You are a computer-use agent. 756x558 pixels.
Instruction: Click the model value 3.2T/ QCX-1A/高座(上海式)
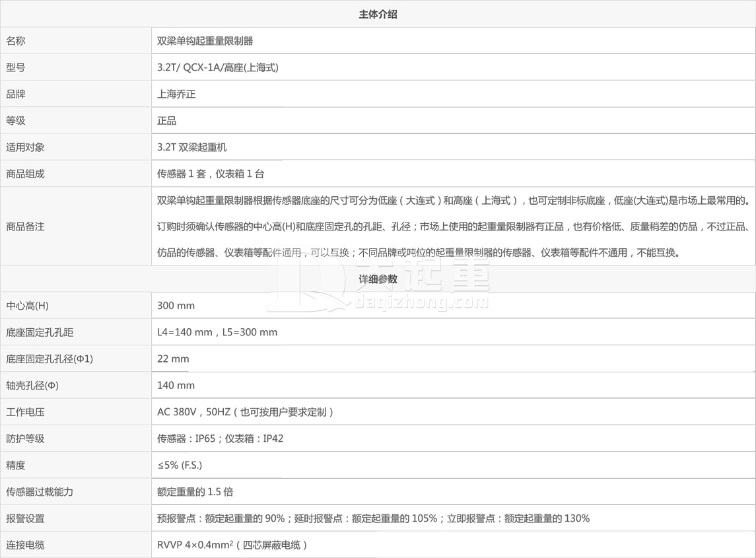tap(218, 67)
